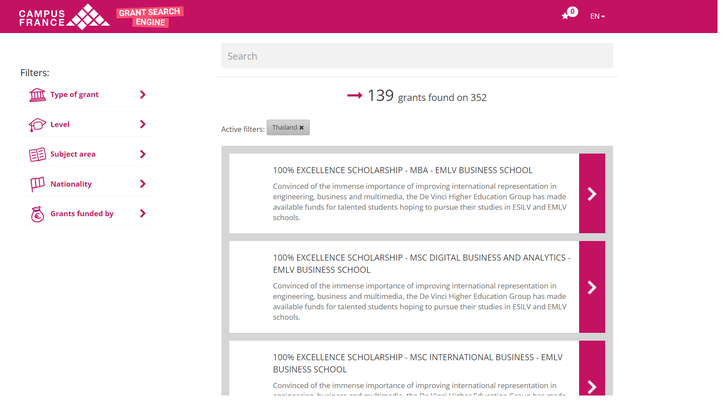Click the Subject area book icon
The image size is (724, 402).
[x=37, y=155]
